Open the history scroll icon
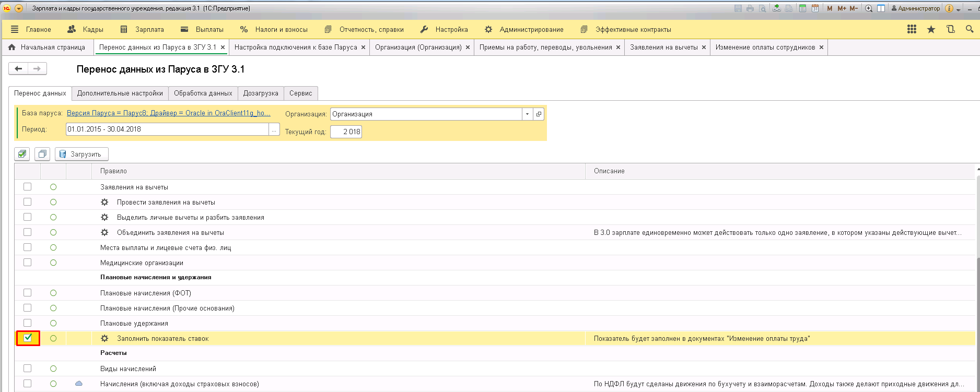The width and height of the screenshot is (980, 392). coord(950,30)
